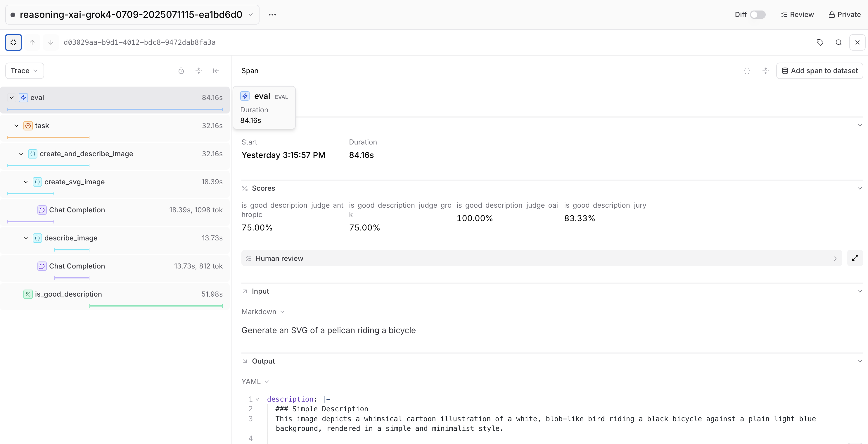Image resolution: width=868 pixels, height=444 pixels.
Task: Click Add span to dataset button
Action: point(819,71)
